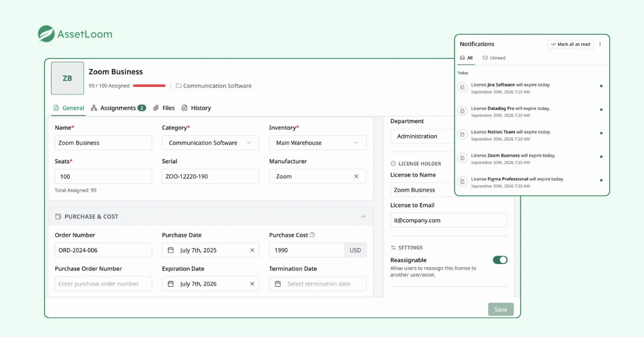The width and height of the screenshot is (644, 337).
Task: Click the Order Number field
Action: pyautogui.click(x=104, y=250)
